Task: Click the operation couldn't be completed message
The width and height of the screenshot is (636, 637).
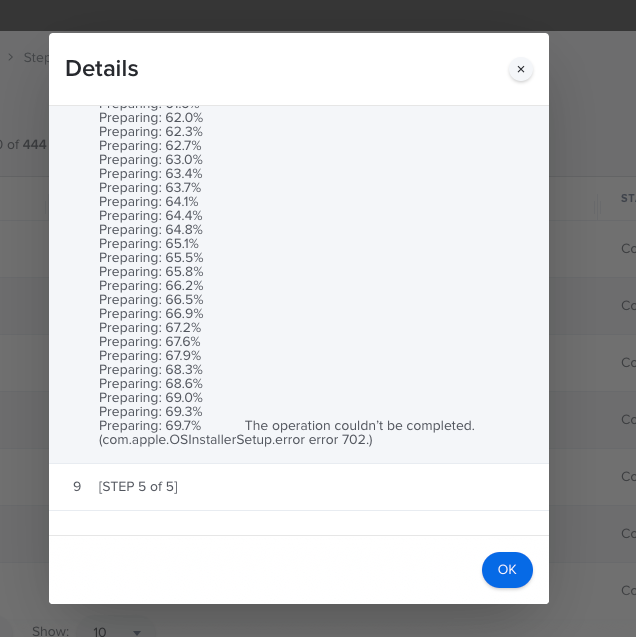Action: [x=359, y=425]
